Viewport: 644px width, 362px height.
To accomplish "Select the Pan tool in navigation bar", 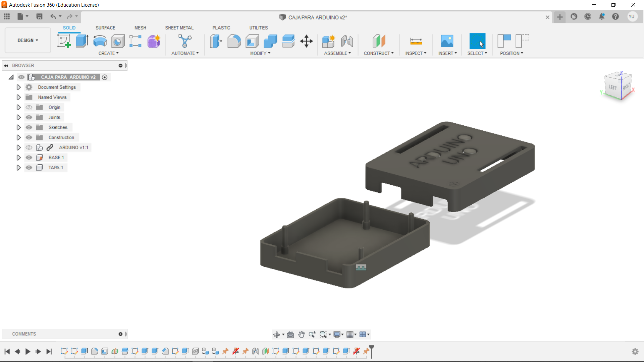I will pos(301,334).
